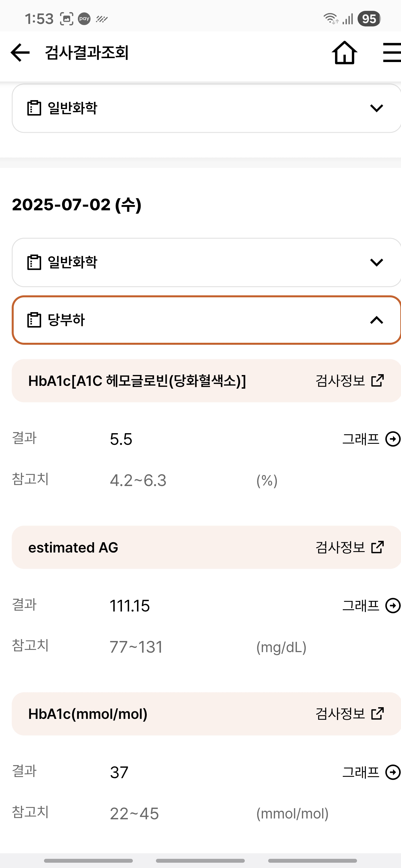Tap the HbA1c[A1C 헤모글로빈(당화혈색소)] header
The image size is (401, 868).
point(137,381)
